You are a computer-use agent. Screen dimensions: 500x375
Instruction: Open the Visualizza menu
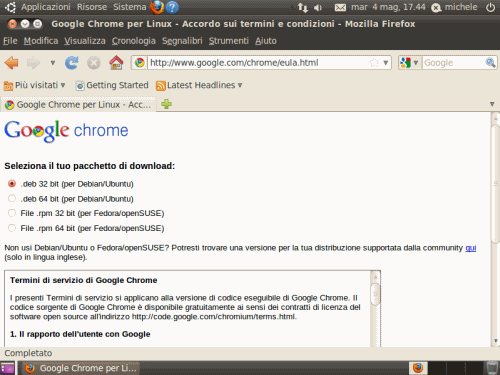(x=85, y=41)
